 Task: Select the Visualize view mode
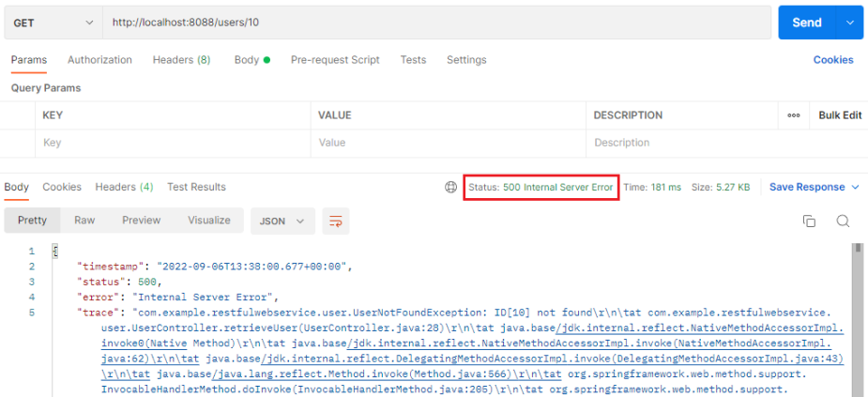(208, 221)
